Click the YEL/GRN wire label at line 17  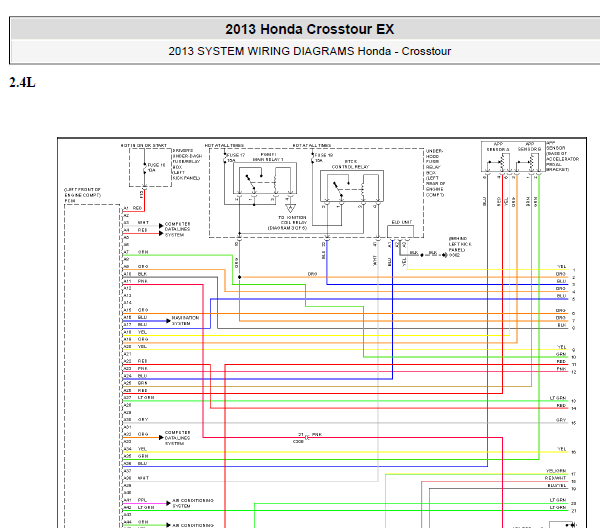(x=556, y=471)
